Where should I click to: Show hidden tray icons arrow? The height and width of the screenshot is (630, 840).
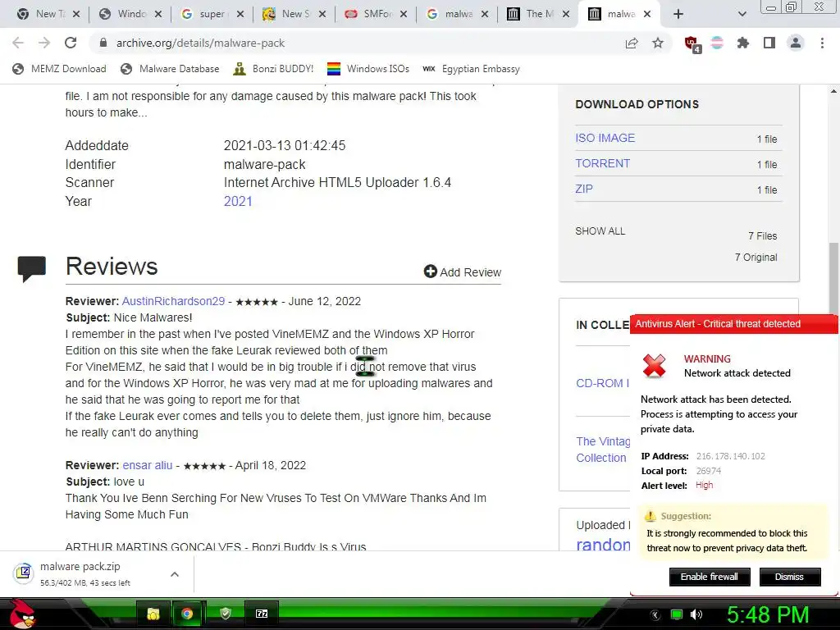click(655, 615)
